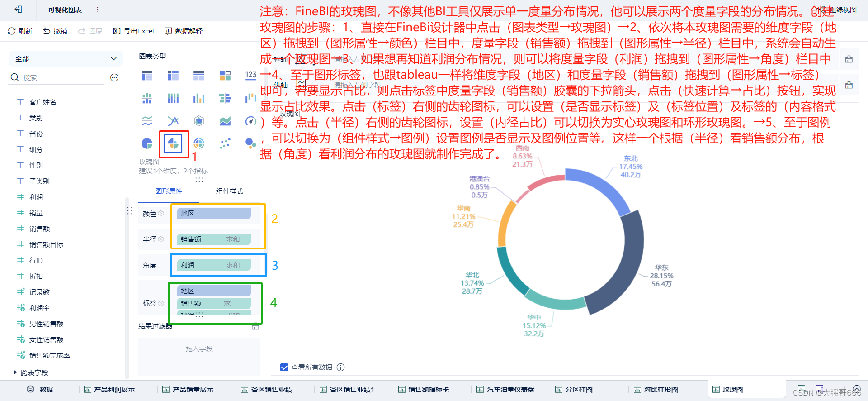Viewport: 868px width, 401px height.
Task: Select the 利润率 calculated field
Action: pyautogui.click(x=39, y=308)
